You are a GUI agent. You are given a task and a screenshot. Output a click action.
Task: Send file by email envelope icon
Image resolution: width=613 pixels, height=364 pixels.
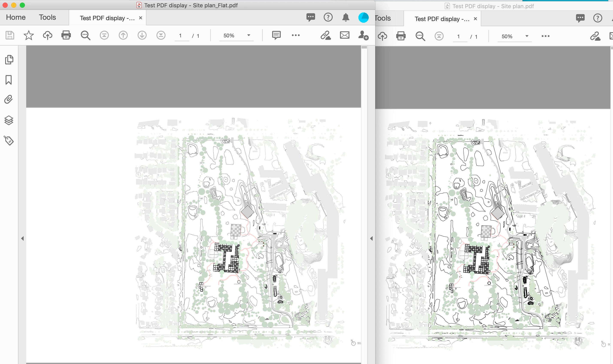pyautogui.click(x=344, y=35)
